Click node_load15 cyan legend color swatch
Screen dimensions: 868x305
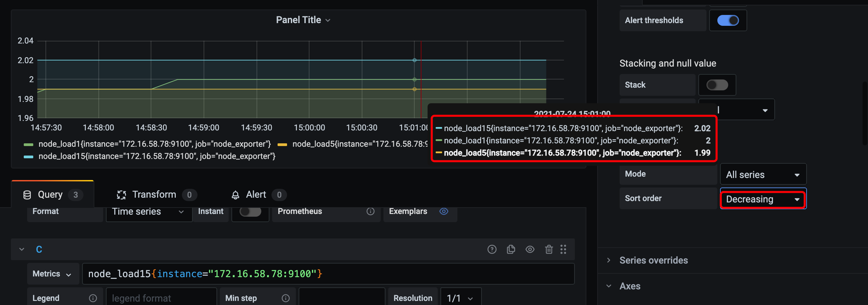pos(29,157)
